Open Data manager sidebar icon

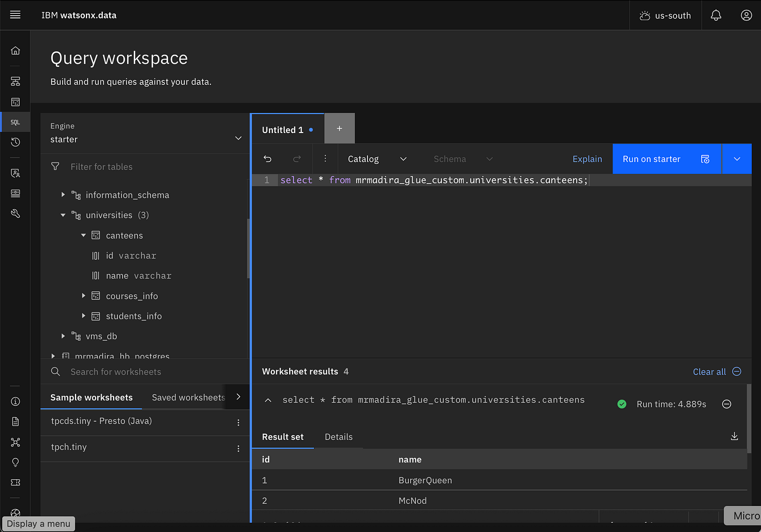point(15,102)
